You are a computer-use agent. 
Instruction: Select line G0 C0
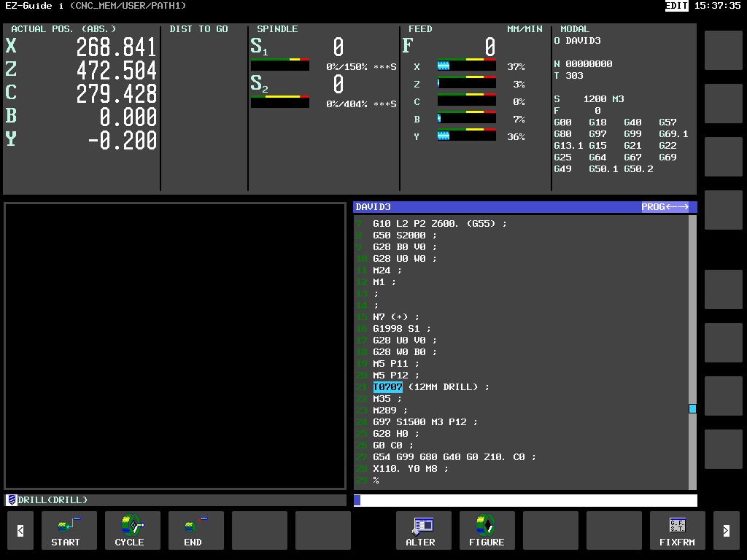pos(393,446)
